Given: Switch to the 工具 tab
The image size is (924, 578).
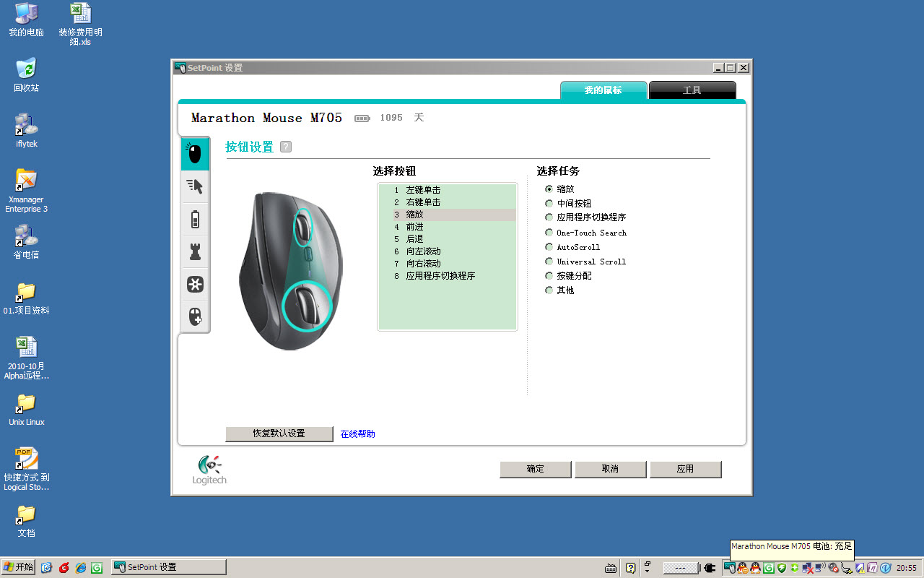Looking at the screenshot, I should tap(692, 90).
